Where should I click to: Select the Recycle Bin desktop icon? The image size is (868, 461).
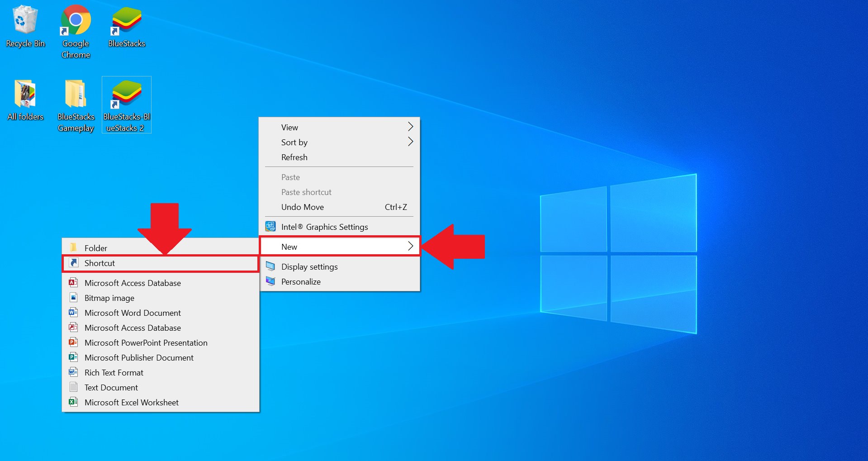tap(25, 26)
